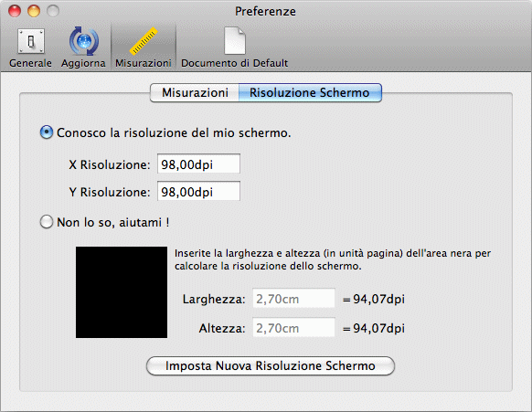The height and width of the screenshot is (412, 532).
Task: Click the Altezza 2,70cm field
Action: pos(293,328)
